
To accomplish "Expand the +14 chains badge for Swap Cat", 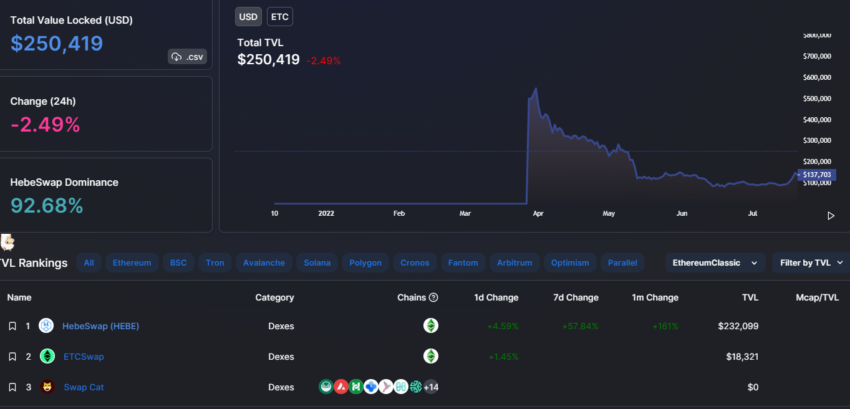I will (431, 387).
